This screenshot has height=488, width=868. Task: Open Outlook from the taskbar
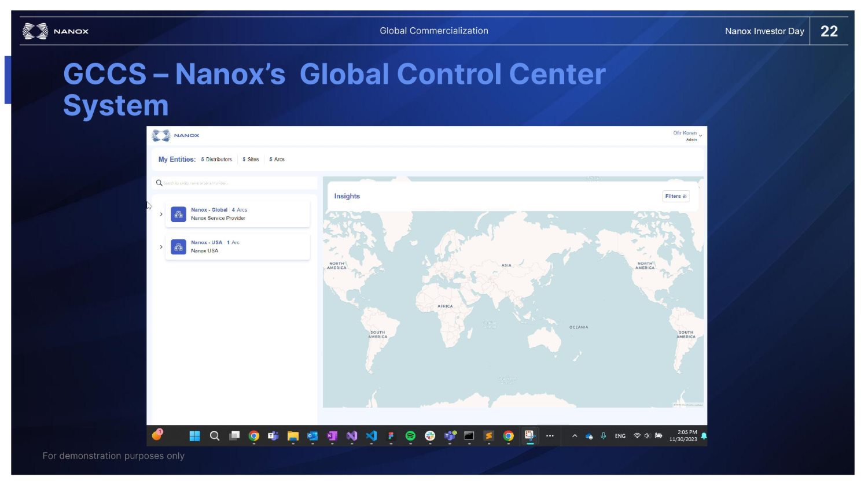point(312,437)
